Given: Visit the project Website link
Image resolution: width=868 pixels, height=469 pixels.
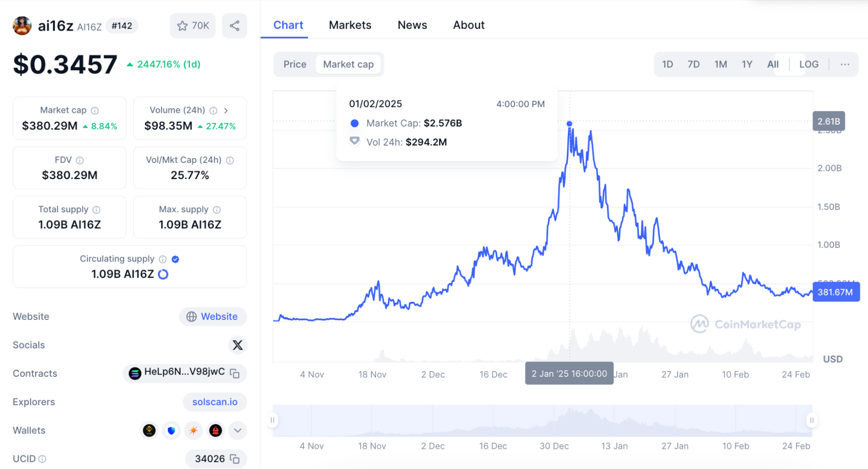Looking at the screenshot, I should [x=213, y=316].
